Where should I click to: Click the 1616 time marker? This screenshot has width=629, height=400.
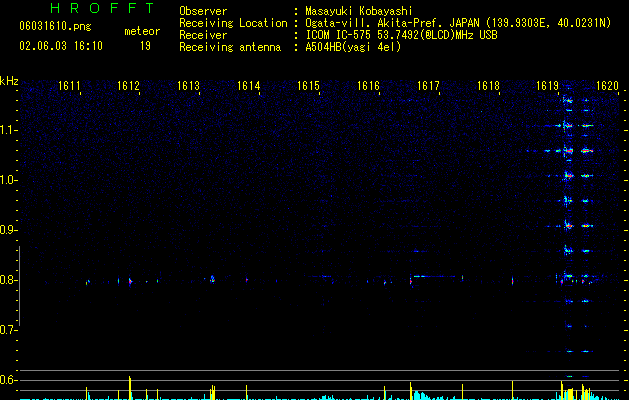click(368, 86)
